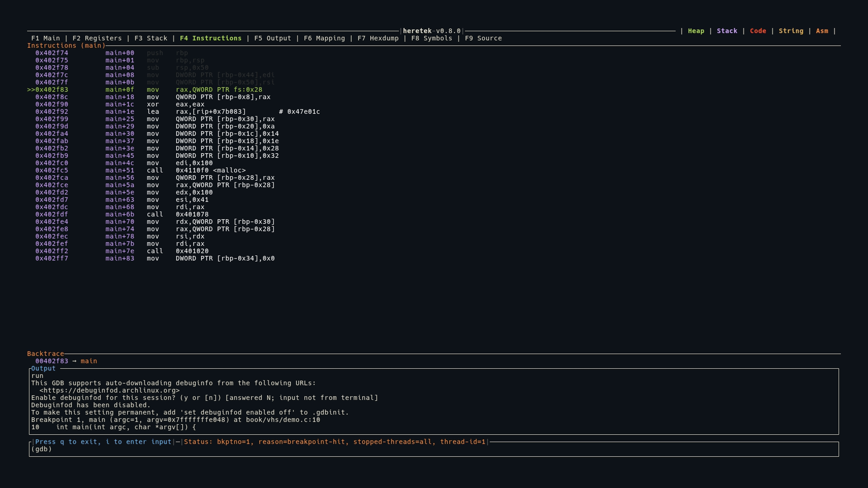Click the mov edi,0x100 instruction
868x488 pixels.
click(179, 163)
